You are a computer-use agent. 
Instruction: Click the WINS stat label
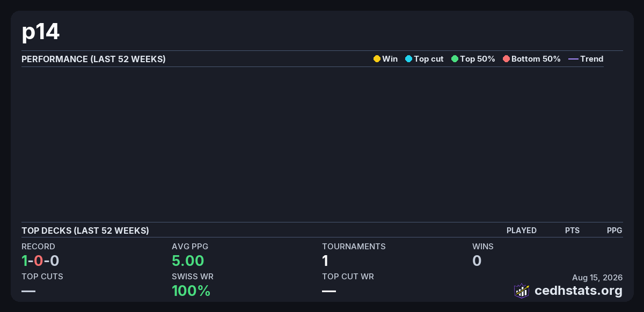[x=483, y=247]
